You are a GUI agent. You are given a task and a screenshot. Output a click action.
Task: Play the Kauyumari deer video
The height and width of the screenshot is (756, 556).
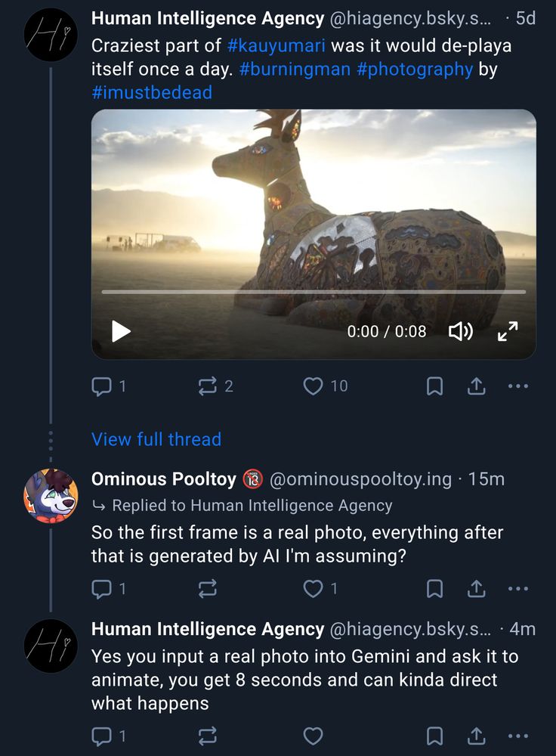coord(121,331)
